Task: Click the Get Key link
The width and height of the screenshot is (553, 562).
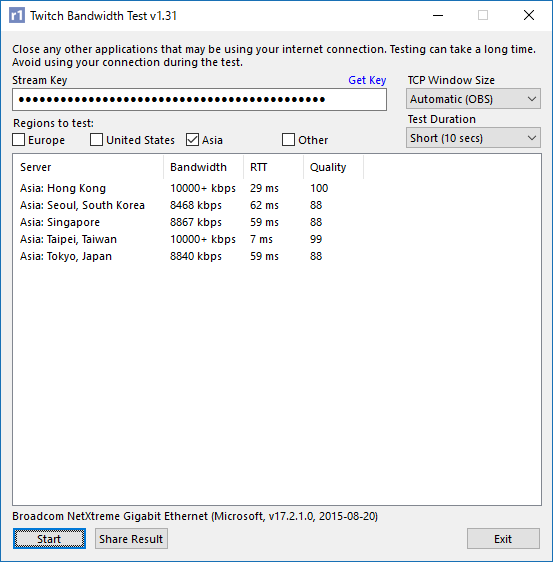Action: (x=367, y=80)
